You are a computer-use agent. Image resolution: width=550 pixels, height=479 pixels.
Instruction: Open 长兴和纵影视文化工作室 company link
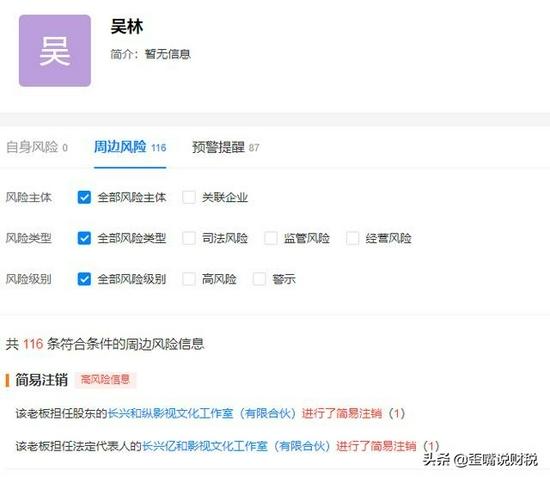(202, 413)
